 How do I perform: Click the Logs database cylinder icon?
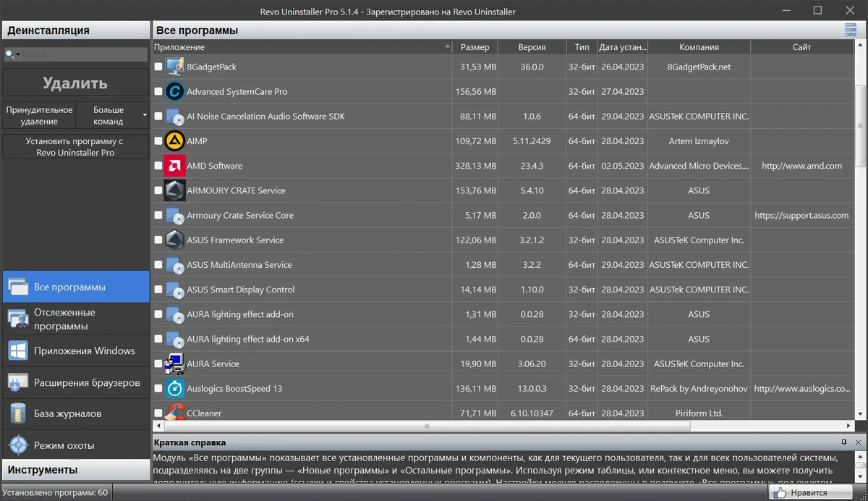18,414
